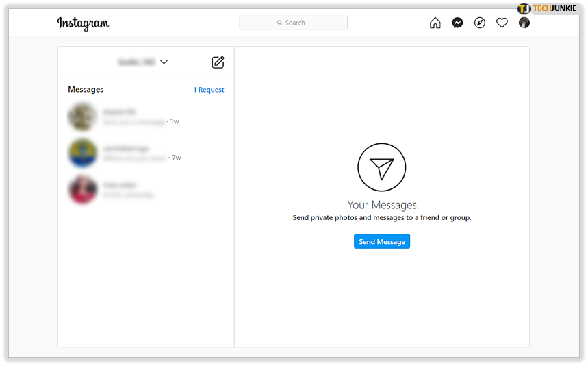Open the 1 Request link

click(208, 90)
